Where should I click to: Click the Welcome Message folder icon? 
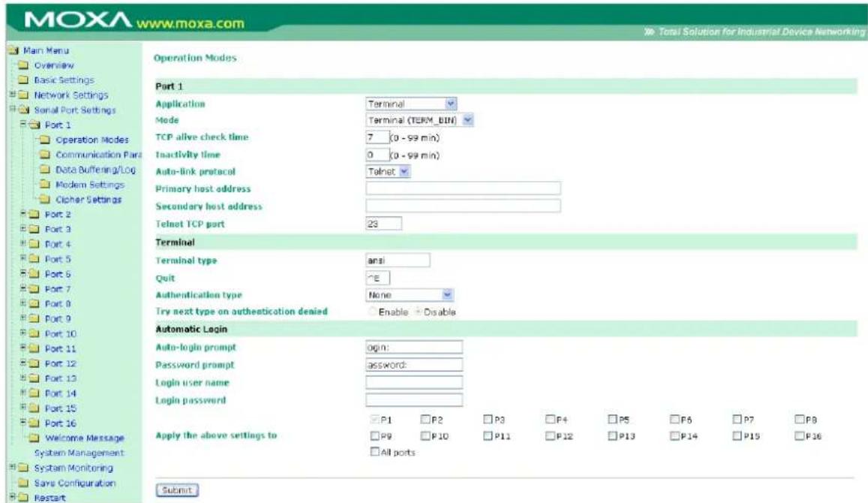pyautogui.click(x=35, y=438)
